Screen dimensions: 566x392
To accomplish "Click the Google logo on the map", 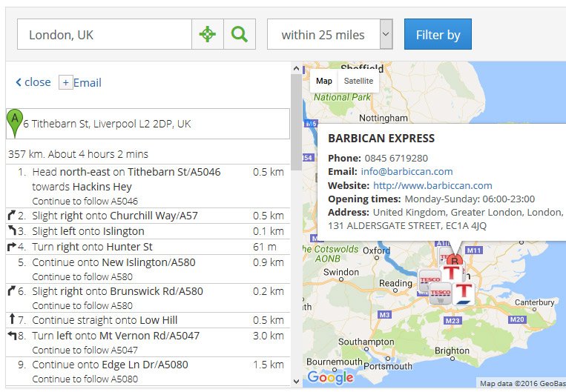I will (x=330, y=377).
